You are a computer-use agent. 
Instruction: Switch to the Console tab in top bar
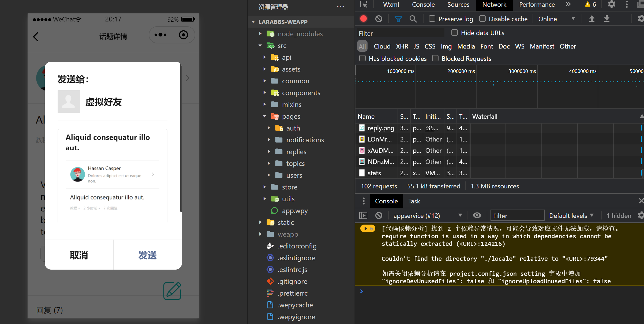click(423, 5)
